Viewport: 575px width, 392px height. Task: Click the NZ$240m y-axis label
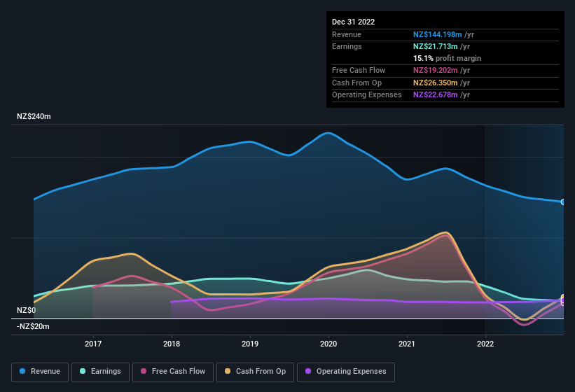pyautogui.click(x=34, y=116)
